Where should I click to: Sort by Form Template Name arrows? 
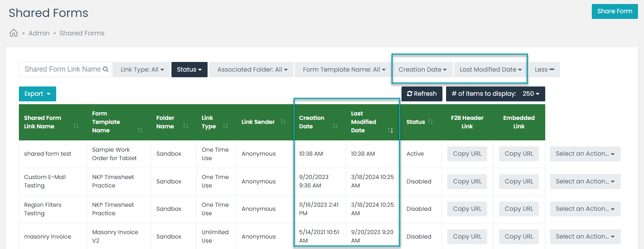[140, 130]
